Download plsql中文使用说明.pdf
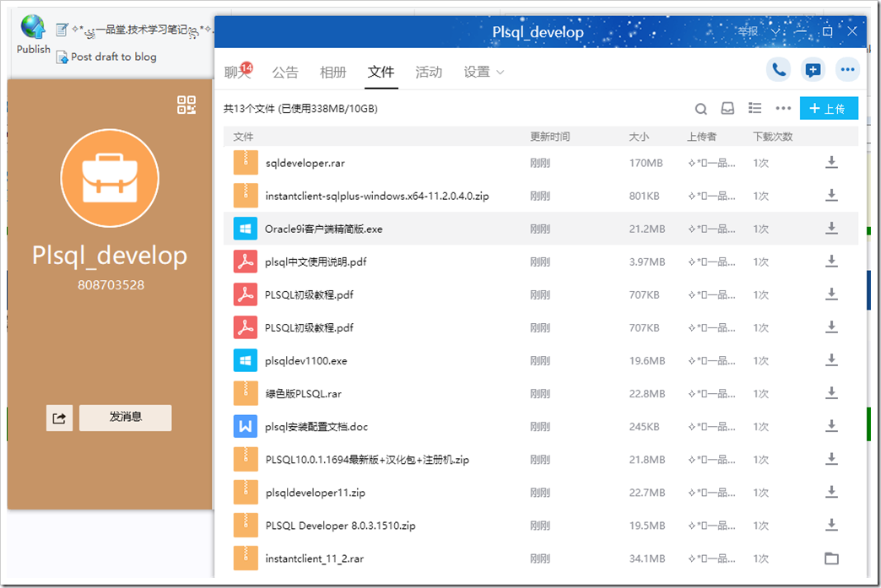Viewport: 881px width, 588px height. 831,262
